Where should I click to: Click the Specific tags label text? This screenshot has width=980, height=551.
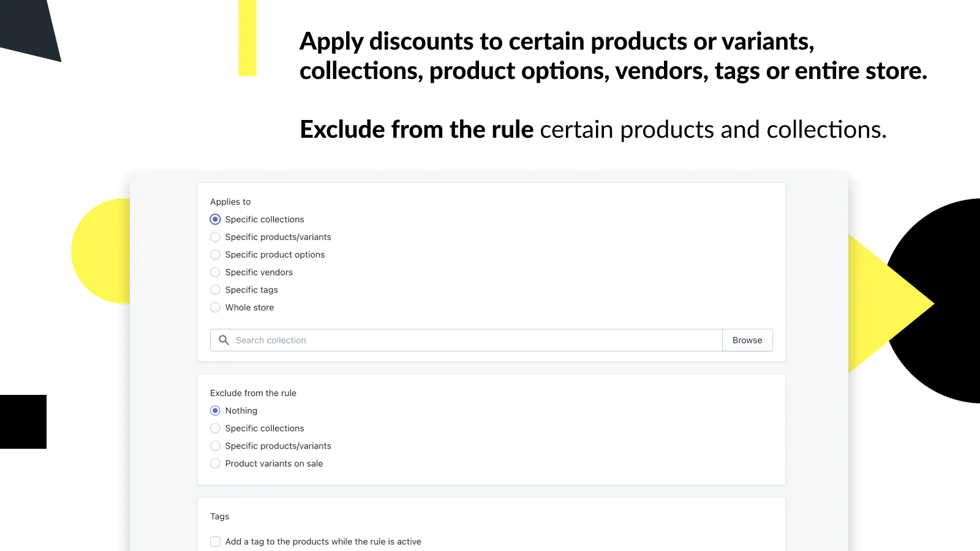tap(251, 290)
